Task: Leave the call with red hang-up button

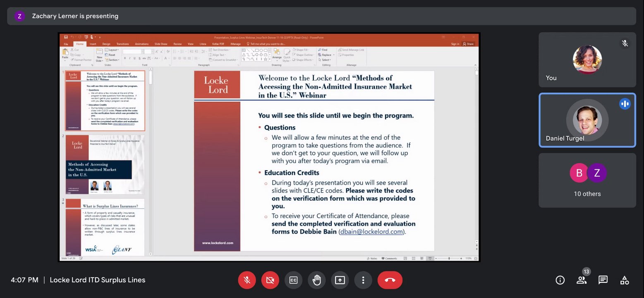Action: 390,280
